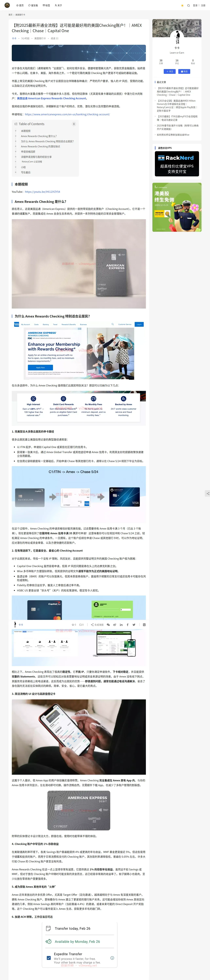
Task: Open recent post 如何用长桥证券新加坡出金Wise
Action: [173, 135]
